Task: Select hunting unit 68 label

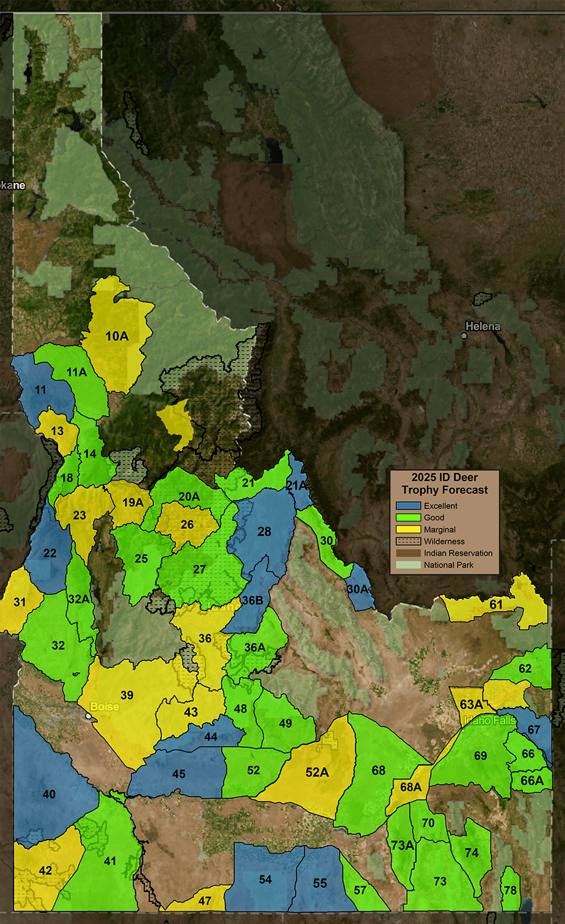Action: (378, 771)
